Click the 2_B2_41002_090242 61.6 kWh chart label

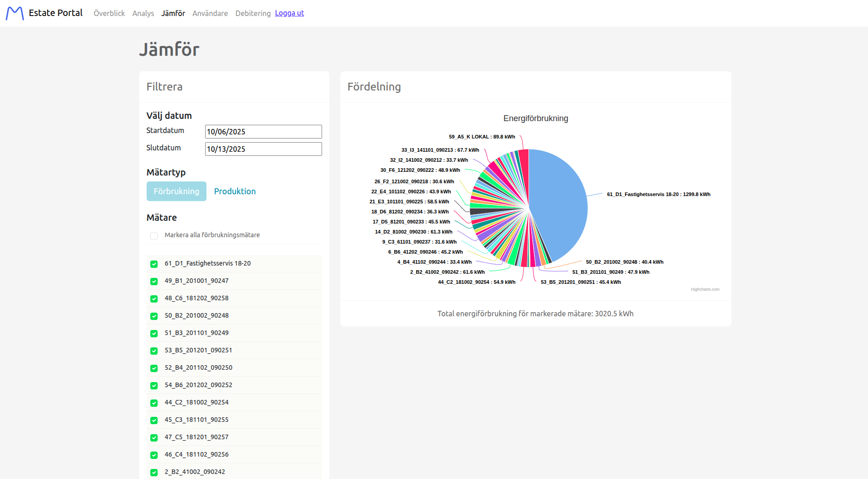coord(447,272)
